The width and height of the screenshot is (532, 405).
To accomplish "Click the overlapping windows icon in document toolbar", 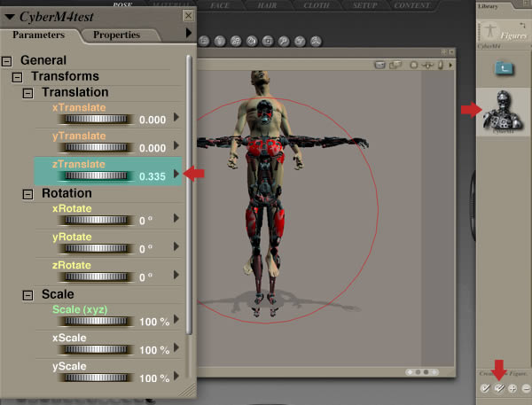I will pyautogui.click(x=395, y=65).
